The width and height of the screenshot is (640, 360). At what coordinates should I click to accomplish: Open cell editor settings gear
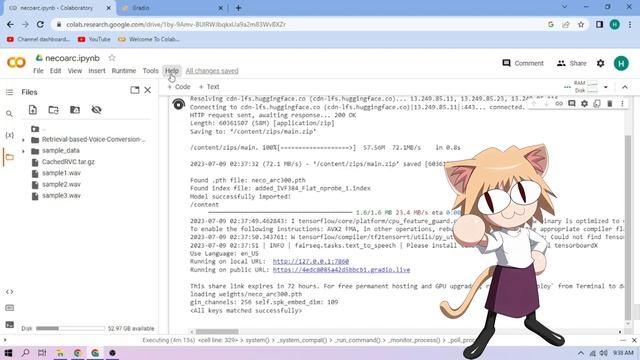[x=584, y=104]
